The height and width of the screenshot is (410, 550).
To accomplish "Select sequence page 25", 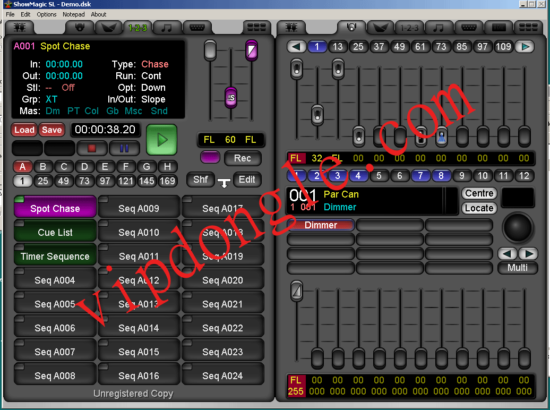I will 43,181.
